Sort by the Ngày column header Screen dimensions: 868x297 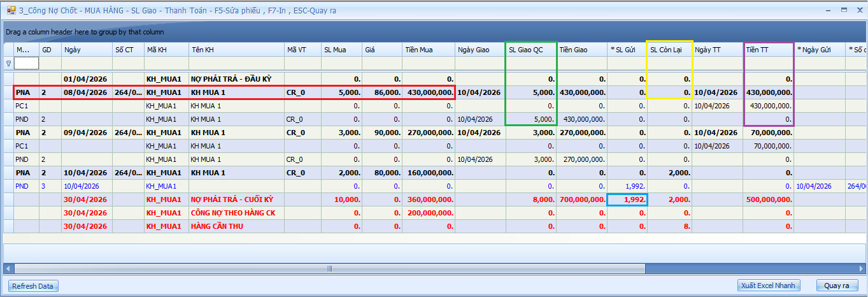click(86, 50)
